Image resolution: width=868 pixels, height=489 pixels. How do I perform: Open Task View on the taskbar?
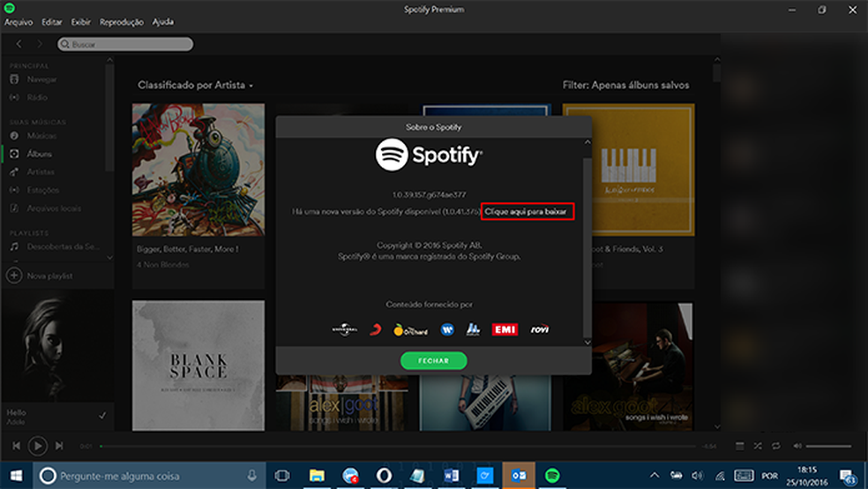click(282, 476)
